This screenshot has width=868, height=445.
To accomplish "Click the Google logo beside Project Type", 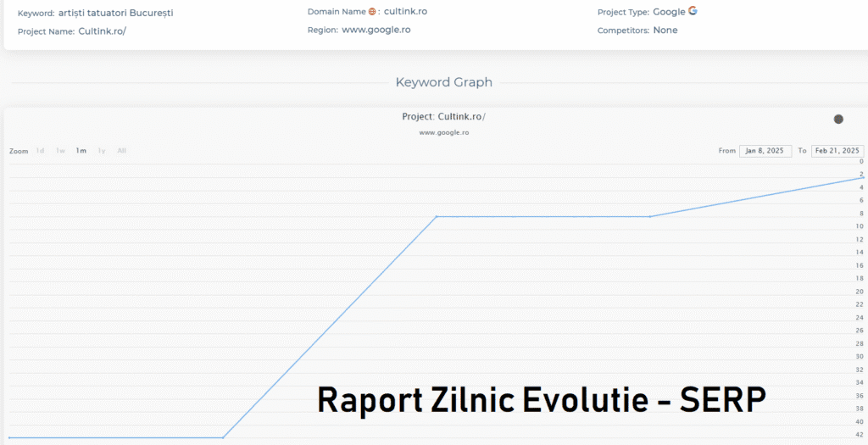I will click(693, 12).
